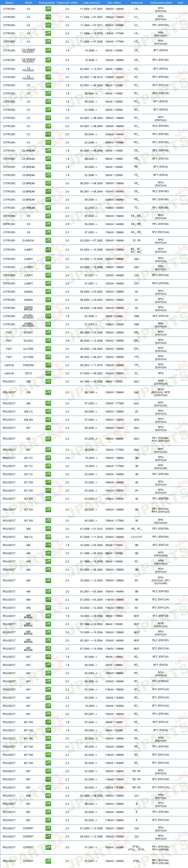Click the fuel icon in the Peugeot 308 4A_, 4C_ row
Image resolution: width=188 pixels, height=868 pixels.
pyautogui.click(x=48, y=529)
